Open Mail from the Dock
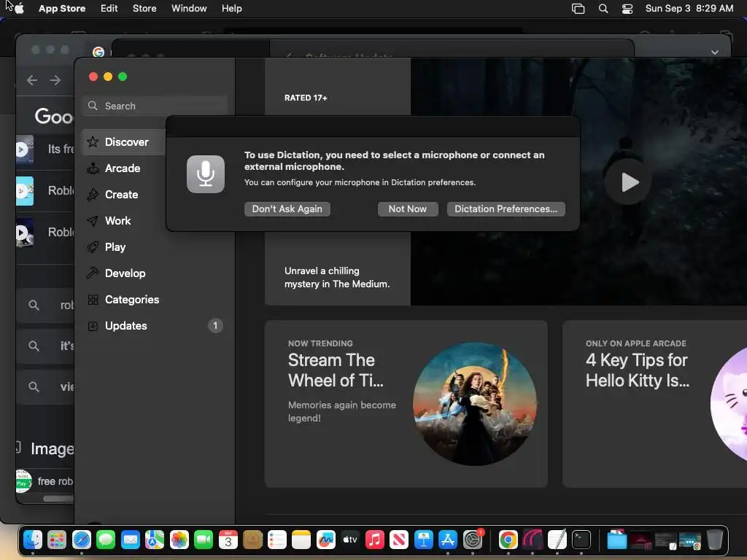Screen dimensions: 747x560 pyautogui.click(x=130, y=540)
